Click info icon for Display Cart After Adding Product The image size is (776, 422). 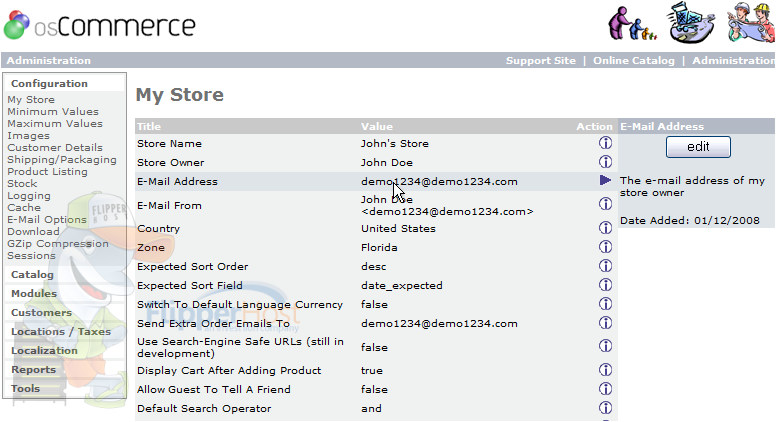click(x=605, y=370)
